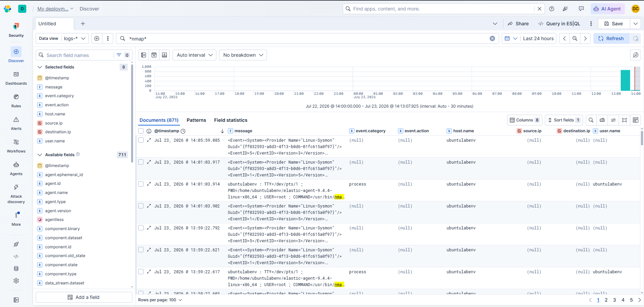Check the row dated 13:59:22.617

click(141, 272)
